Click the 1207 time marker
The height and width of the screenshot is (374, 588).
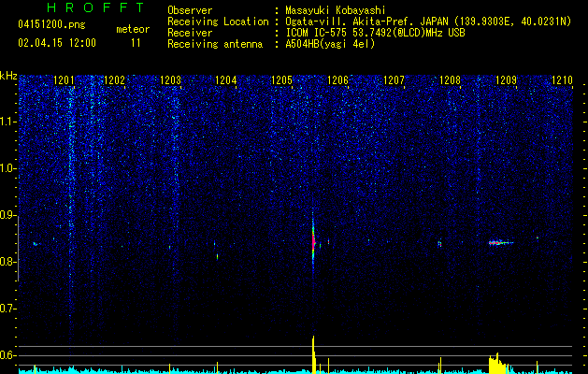coord(394,80)
